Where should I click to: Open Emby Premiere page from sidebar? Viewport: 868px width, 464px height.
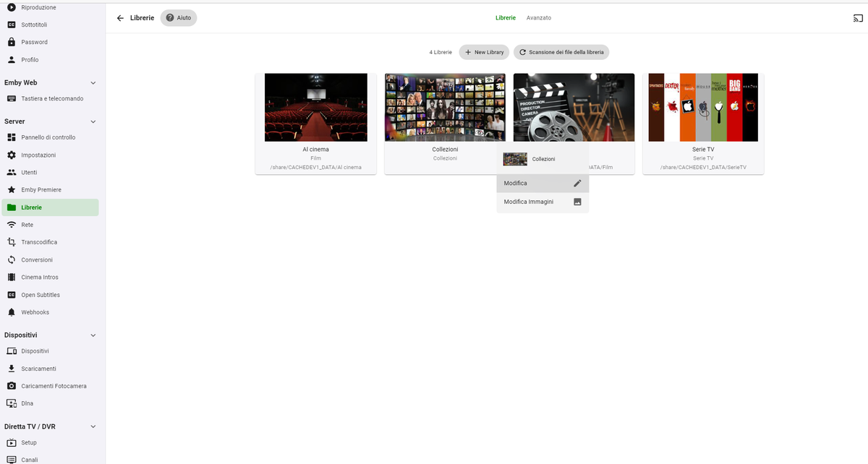tap(41, 189)
